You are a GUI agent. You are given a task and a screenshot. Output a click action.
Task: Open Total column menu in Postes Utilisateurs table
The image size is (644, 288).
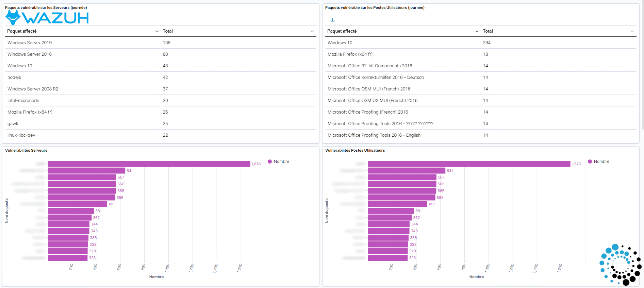(632, 31)
